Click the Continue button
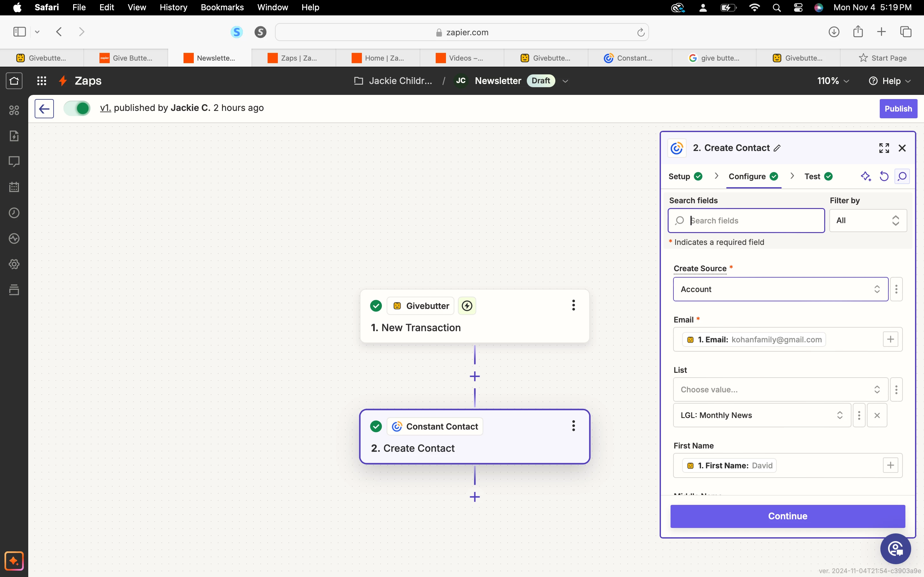This screenshot has width=924, height=577. [787, 516]
